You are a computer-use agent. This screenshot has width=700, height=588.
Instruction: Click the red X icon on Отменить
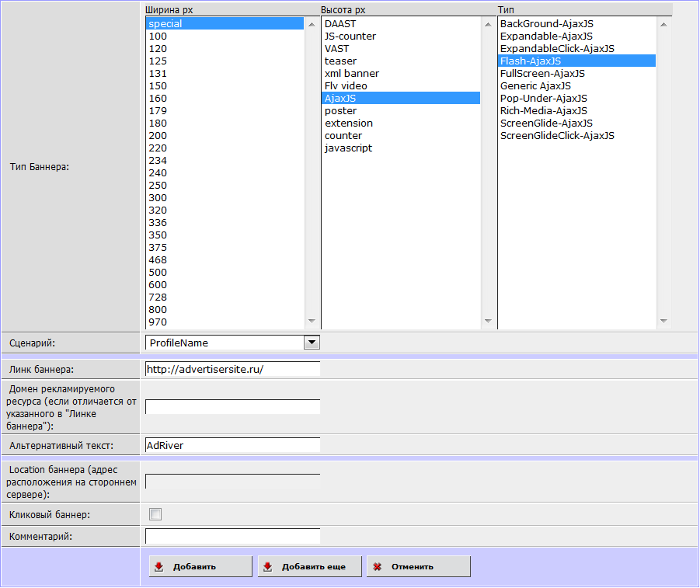(x=378, y=566)
